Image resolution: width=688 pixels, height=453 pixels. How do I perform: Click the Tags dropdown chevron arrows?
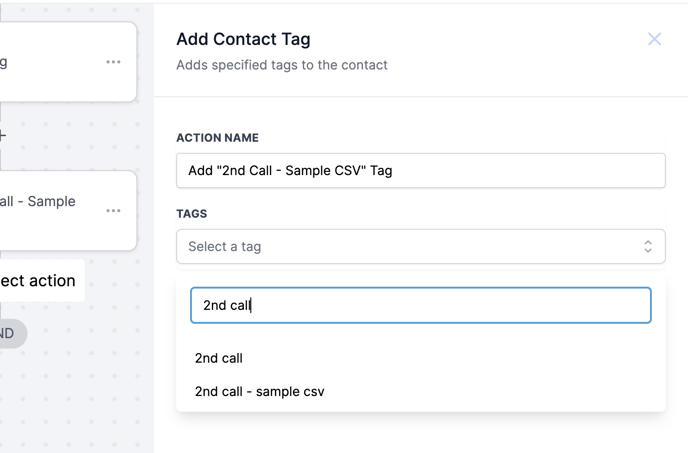coord(648,247)
